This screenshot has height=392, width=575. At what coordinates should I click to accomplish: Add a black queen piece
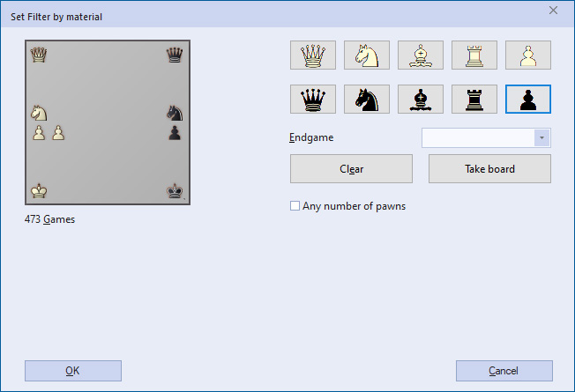(x=313, y=100)
